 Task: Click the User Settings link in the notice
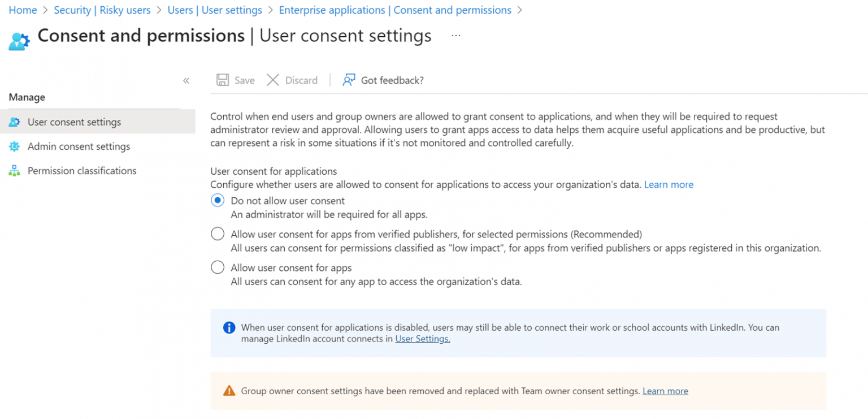[422, 338]
